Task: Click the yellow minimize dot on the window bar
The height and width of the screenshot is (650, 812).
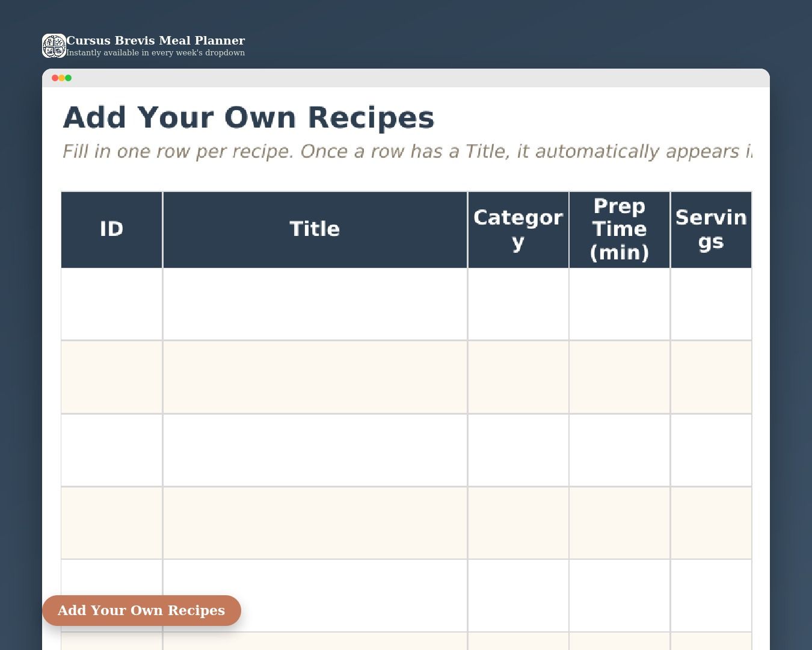Action: click(62, 78)
